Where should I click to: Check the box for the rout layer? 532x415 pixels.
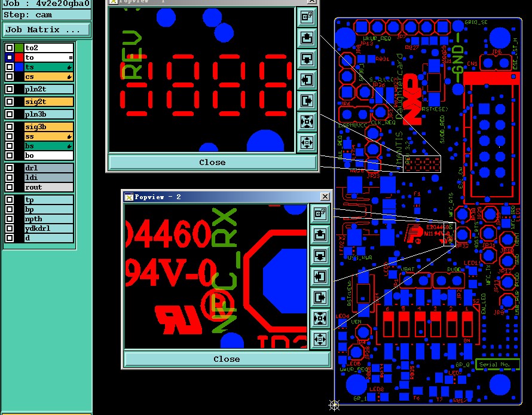[10, 187]
